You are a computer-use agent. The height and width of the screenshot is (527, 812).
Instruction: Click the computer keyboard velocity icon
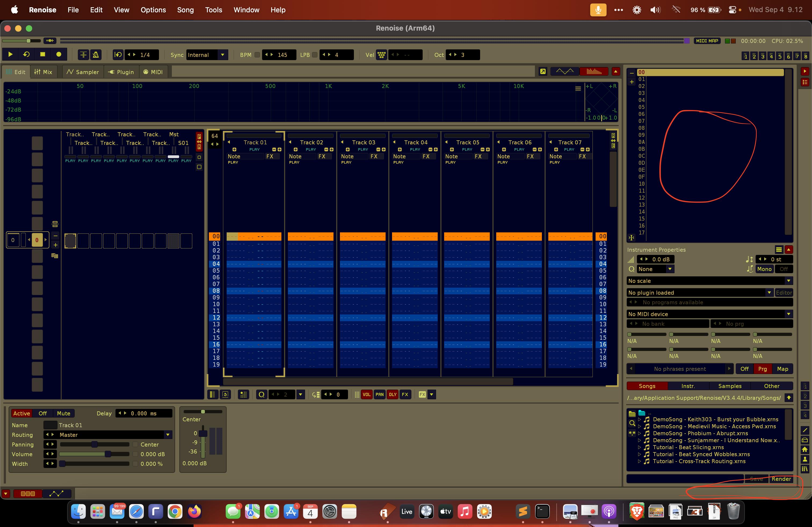coord(382,55)
